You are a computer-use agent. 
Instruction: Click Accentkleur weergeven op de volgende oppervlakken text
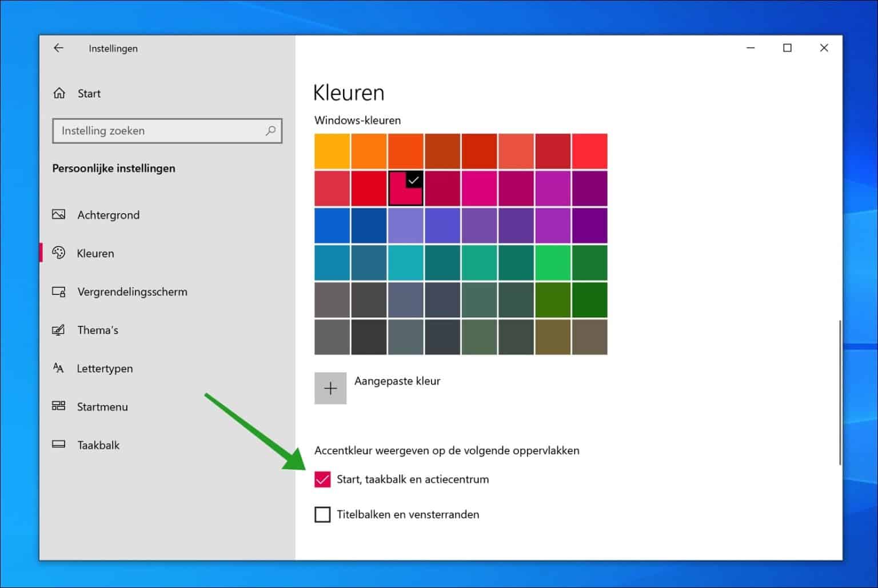[447, 451]
